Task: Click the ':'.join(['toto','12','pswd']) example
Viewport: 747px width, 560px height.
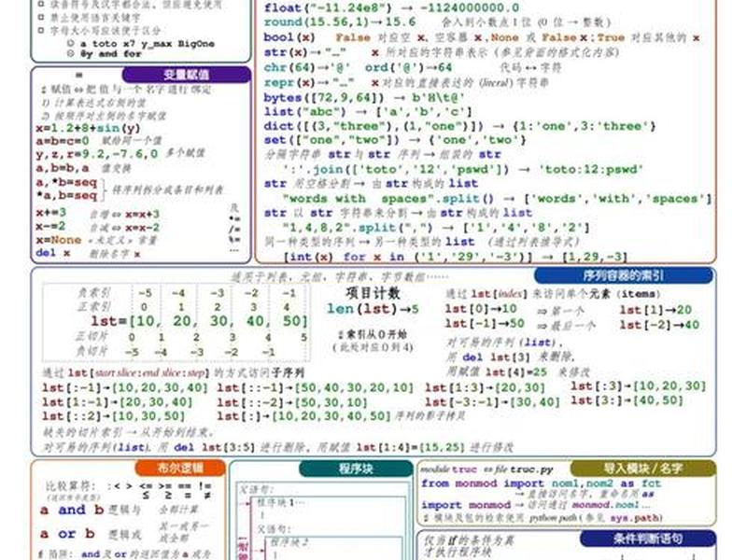Action: pyautogui.click(x=462, y=170)
